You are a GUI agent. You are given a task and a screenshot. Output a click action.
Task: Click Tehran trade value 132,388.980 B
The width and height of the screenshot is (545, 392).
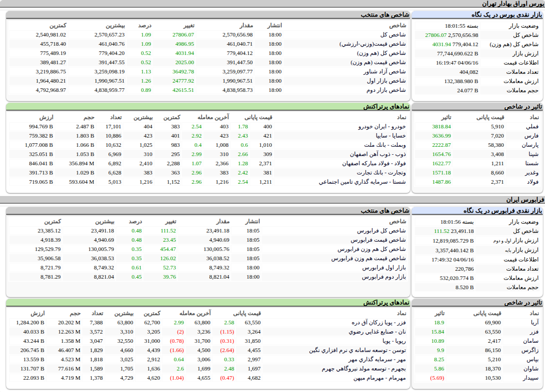point(461,81)
